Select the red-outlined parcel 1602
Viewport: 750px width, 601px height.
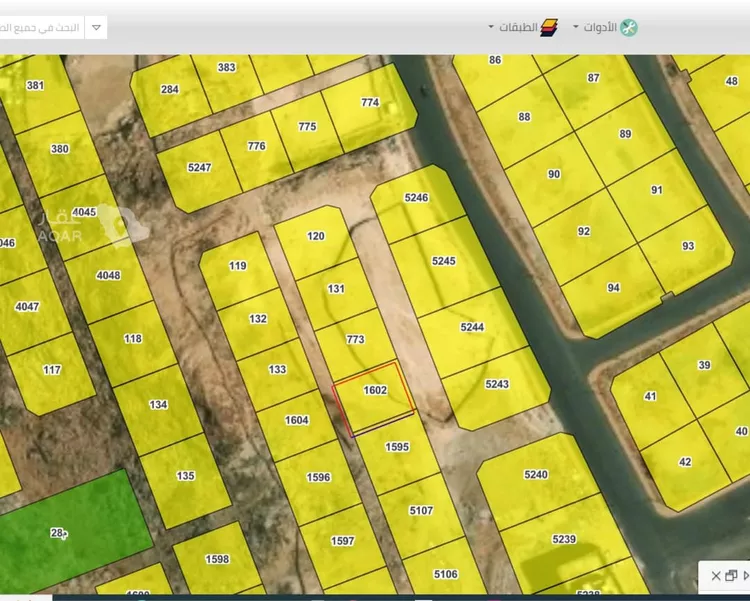pyautogui.click(x=374, y=399)
